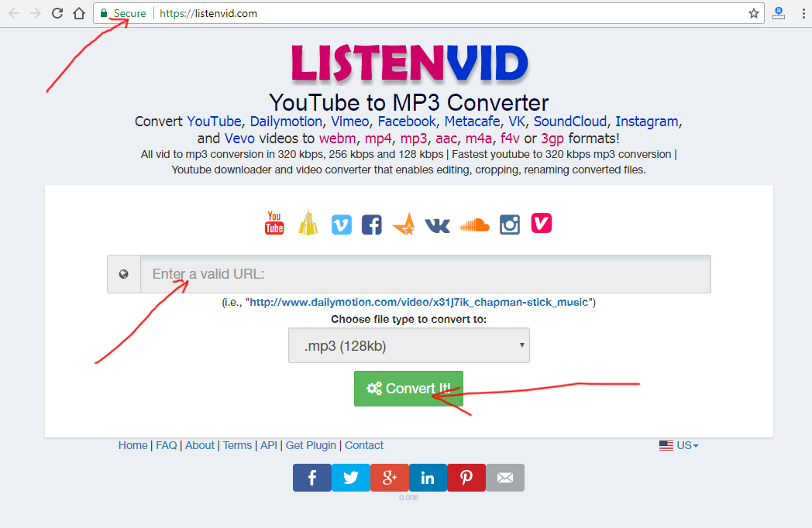Open the Get Plugin footer link
Screen dimensions: 812x528
[311, 445]
